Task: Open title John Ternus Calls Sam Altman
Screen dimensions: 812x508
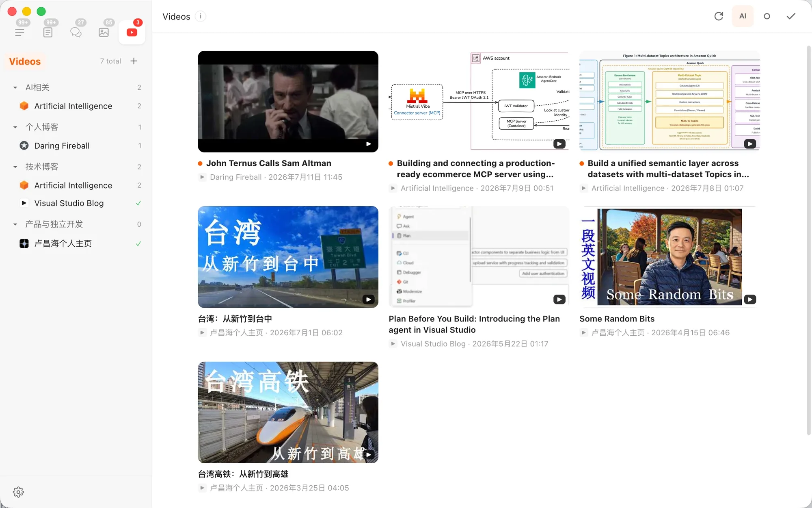Action: click(269, 163)
